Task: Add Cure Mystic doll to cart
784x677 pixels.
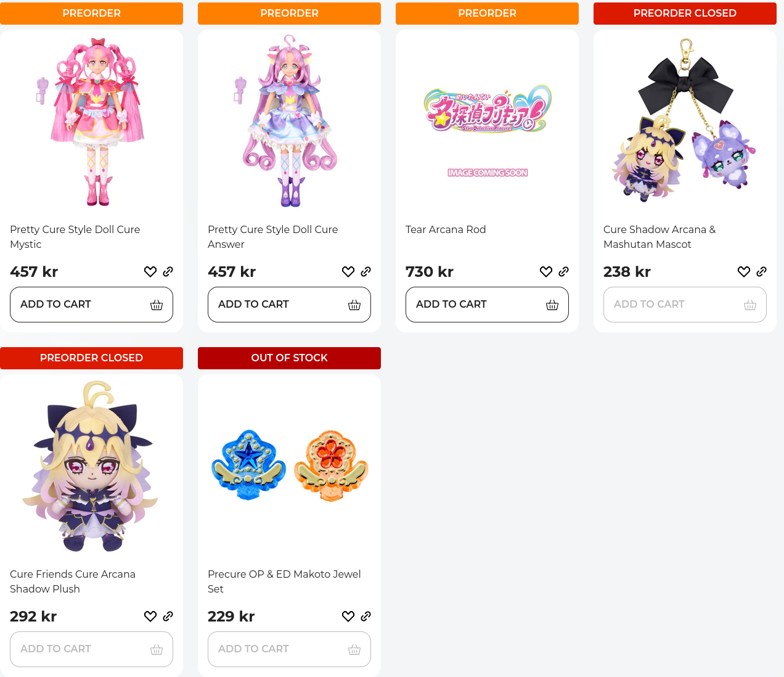Action: point(91,305)
